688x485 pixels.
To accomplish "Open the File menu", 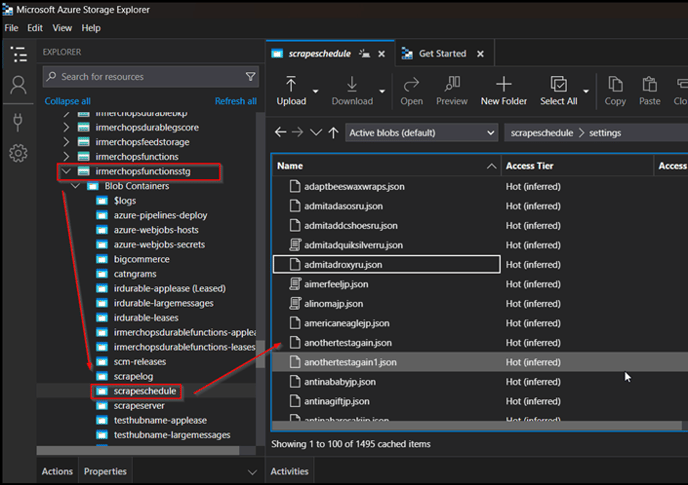I will click(11, 28).
